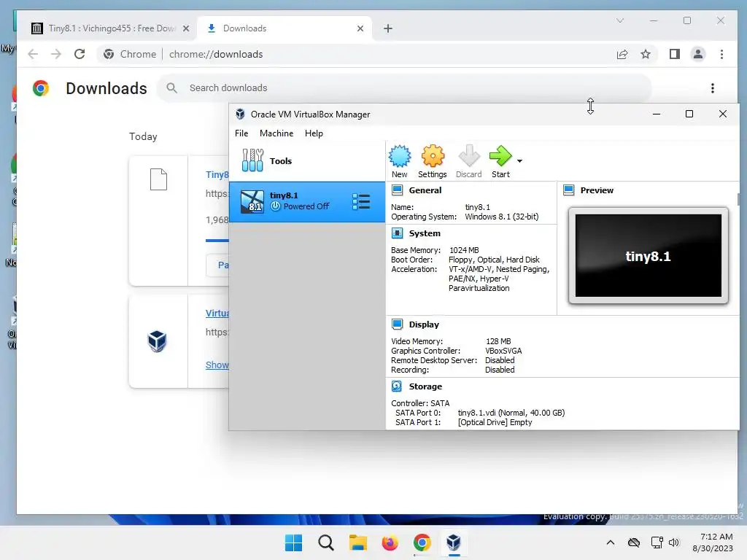The image size is (747, 560).
Task: Reload the Chrome downloads page
Action: click(x=80, y=54)
